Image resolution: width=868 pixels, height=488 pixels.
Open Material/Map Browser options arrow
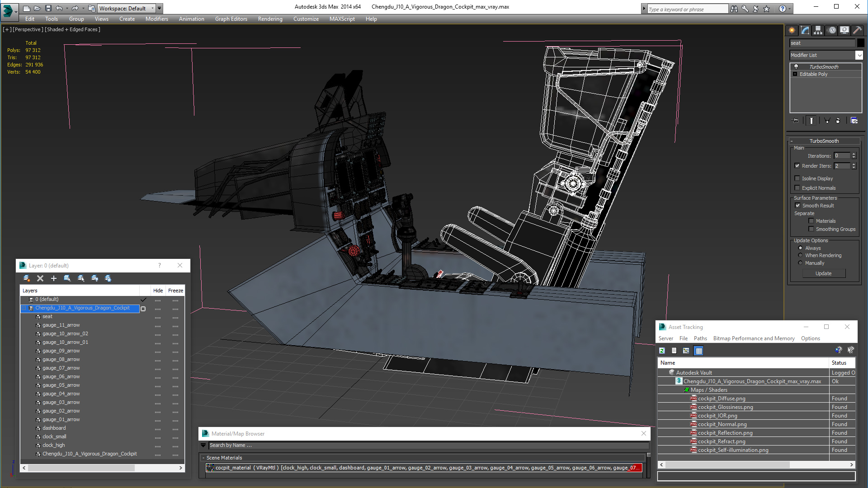coord(203,446)
